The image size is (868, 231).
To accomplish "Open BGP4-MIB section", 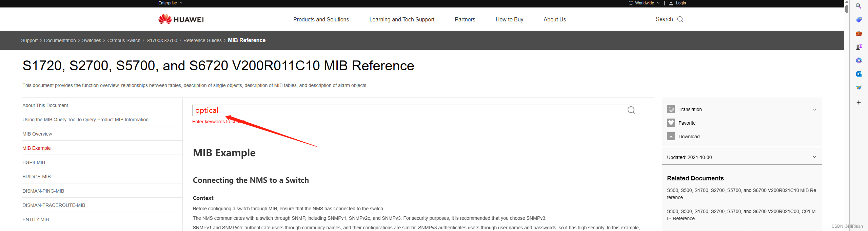I will (34, 162).
